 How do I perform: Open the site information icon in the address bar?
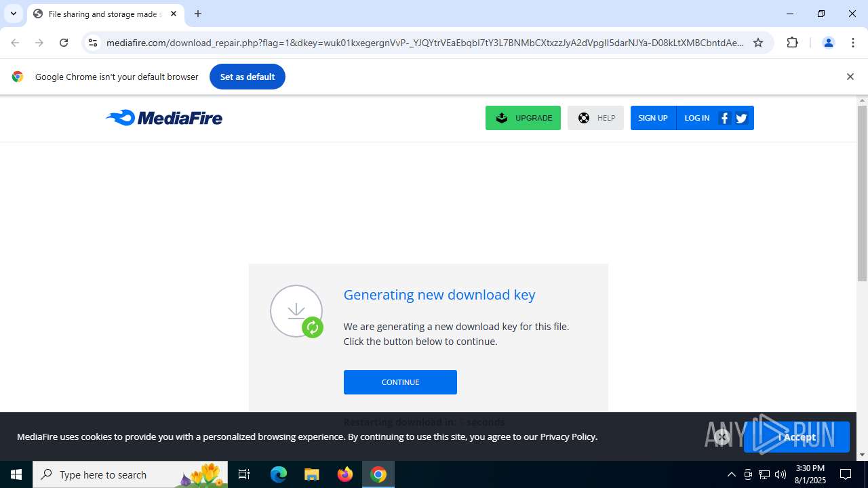[x=93, y=43]
